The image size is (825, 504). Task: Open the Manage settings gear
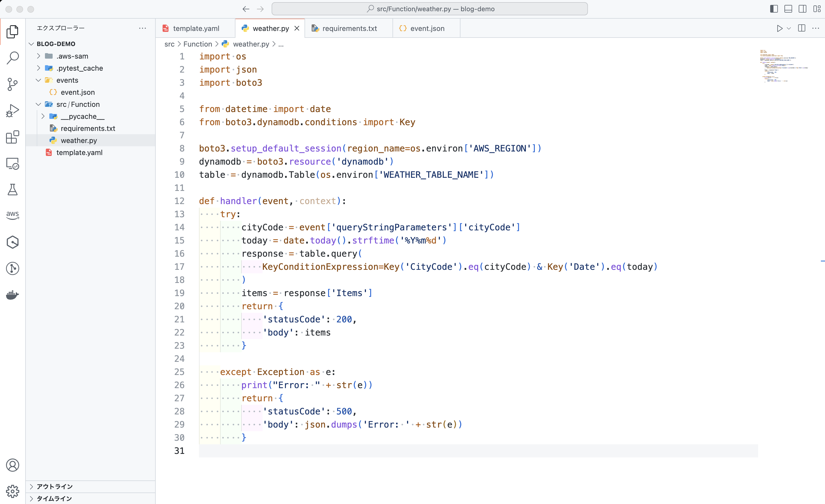[12, 491]
